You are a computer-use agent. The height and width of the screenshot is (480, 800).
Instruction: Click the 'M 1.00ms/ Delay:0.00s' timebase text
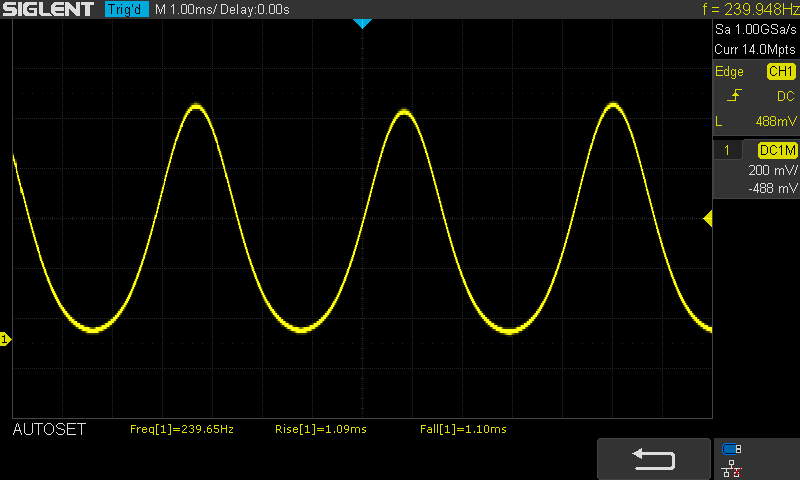tap(222, 9)
